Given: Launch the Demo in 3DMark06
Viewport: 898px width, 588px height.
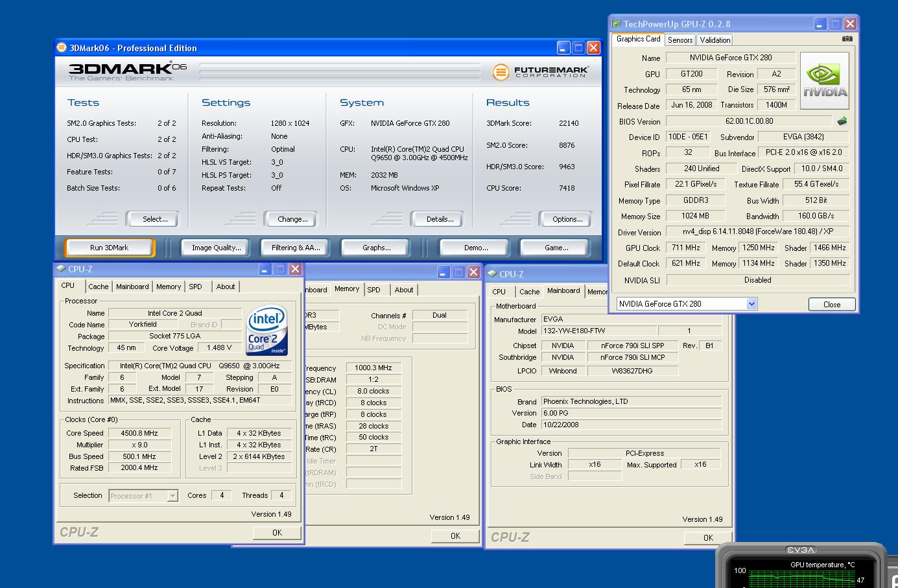Looking at the screenshot, I should click(x=476, y=248).
